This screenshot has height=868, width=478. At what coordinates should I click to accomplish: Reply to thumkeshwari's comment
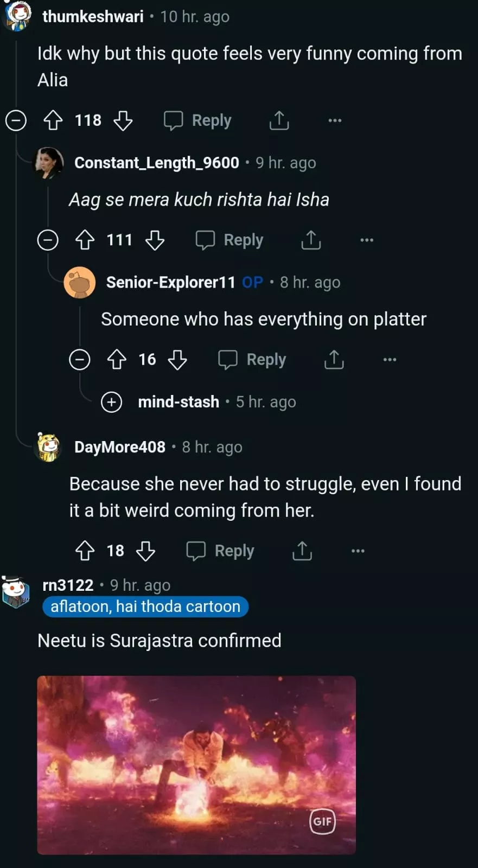(x=198, y=120)
